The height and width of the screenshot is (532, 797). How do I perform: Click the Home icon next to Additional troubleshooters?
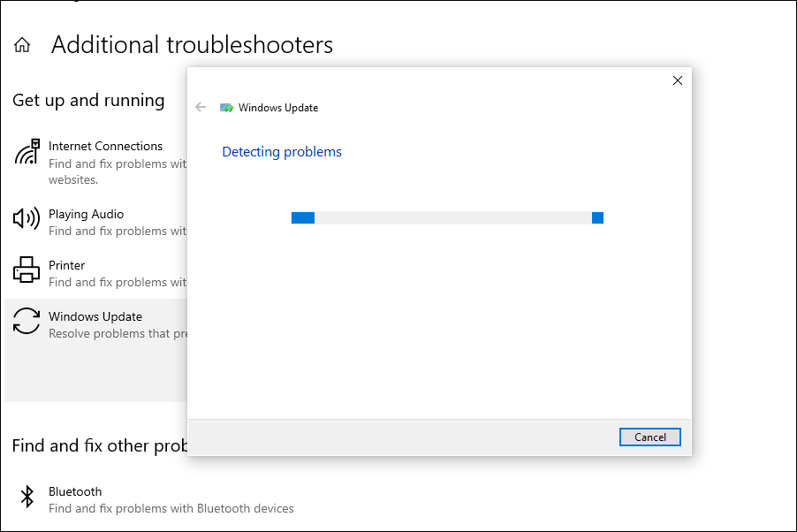click(x=20, y=43)
